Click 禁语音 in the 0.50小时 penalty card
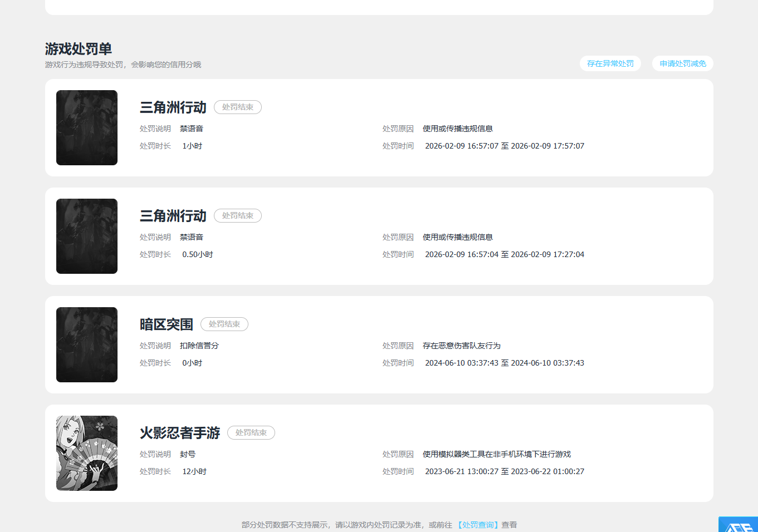758x532 pixels. click(x=192, y=237)
